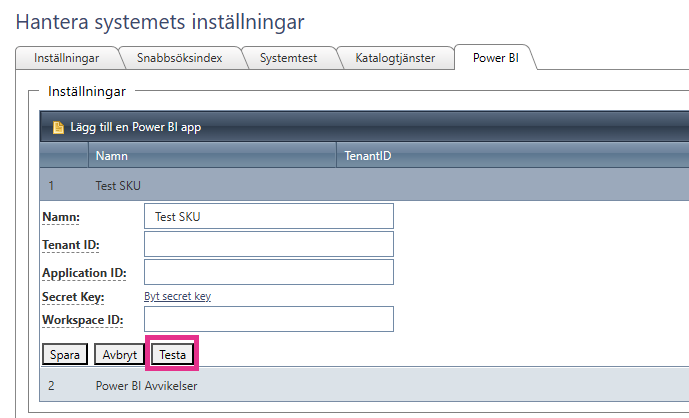
Task: Select the Power BI Avvikelser row
Action: point(364,385)
